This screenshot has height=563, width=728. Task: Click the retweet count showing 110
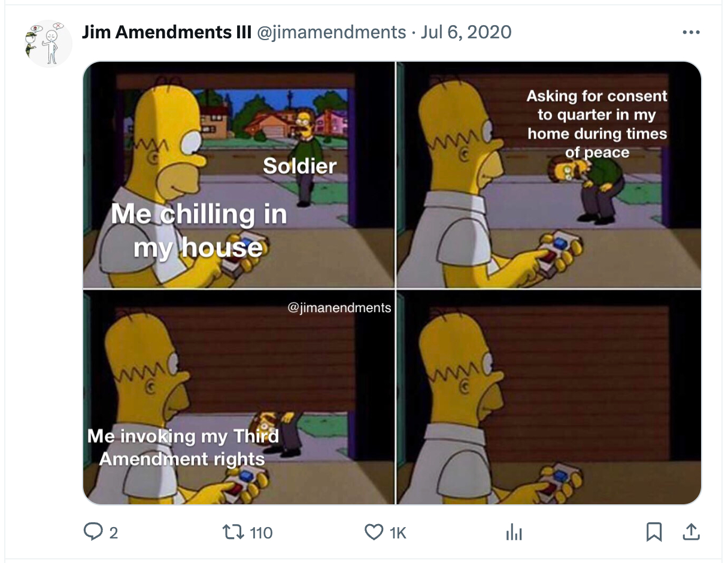(x=261, y=532)
